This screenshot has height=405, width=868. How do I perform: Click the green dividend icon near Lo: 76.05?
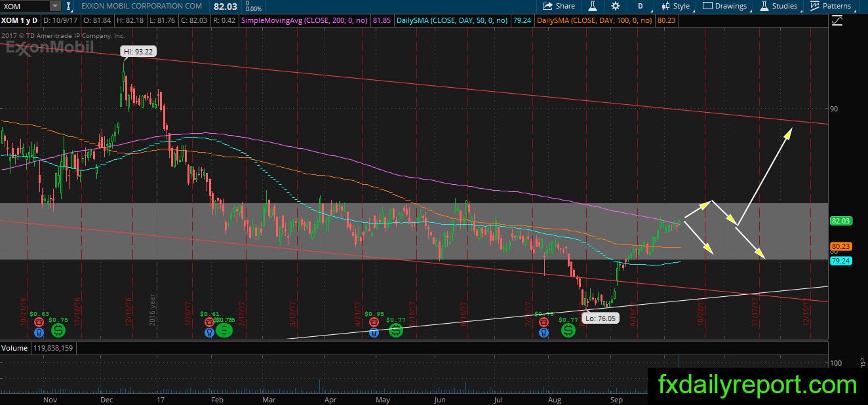tap(568, 330)
